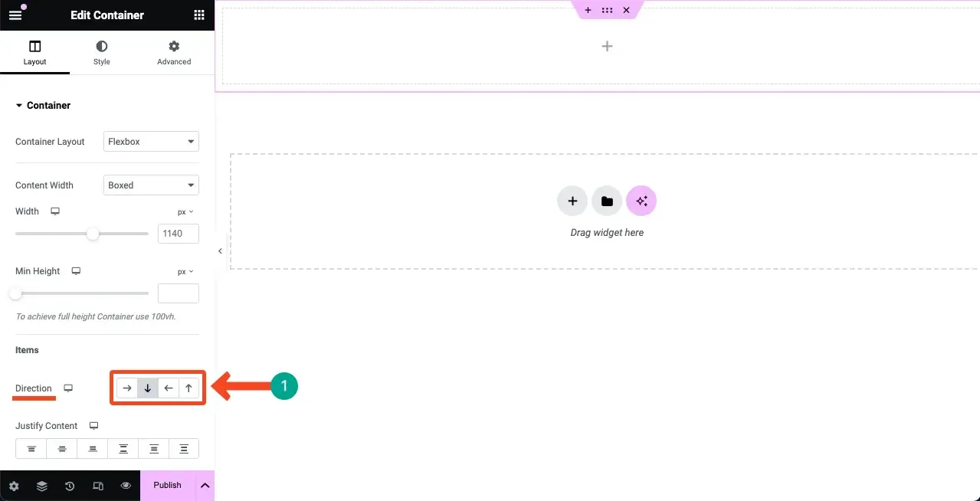The height and width of the screenshot is (501, 980).
Task: Switch to the Style tab
Action: pos(102,53)
